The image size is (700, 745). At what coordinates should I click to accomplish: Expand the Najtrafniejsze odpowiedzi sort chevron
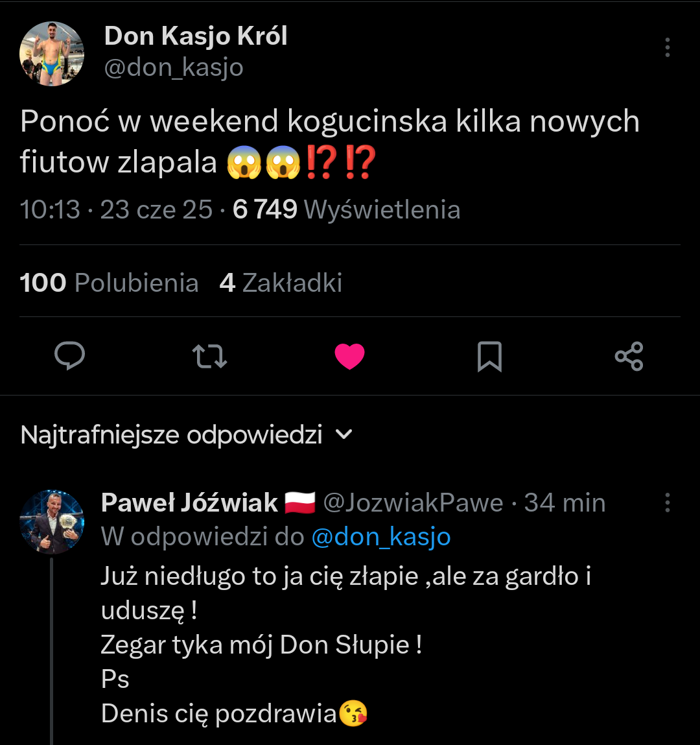tap(345, 434)
